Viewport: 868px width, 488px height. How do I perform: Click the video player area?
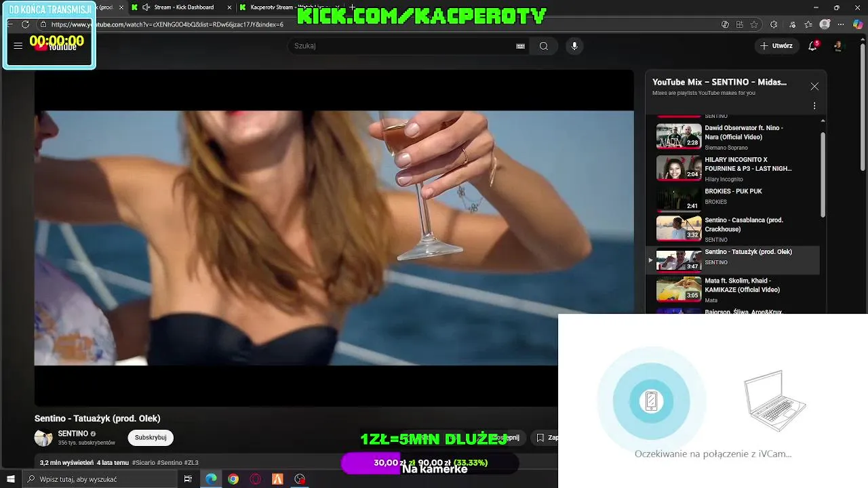point(334,237)
